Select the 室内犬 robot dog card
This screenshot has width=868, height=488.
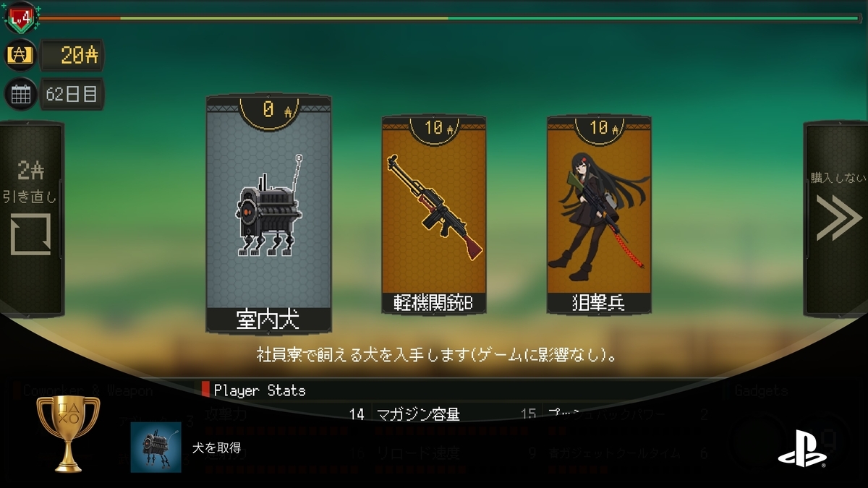coord(269,214)
